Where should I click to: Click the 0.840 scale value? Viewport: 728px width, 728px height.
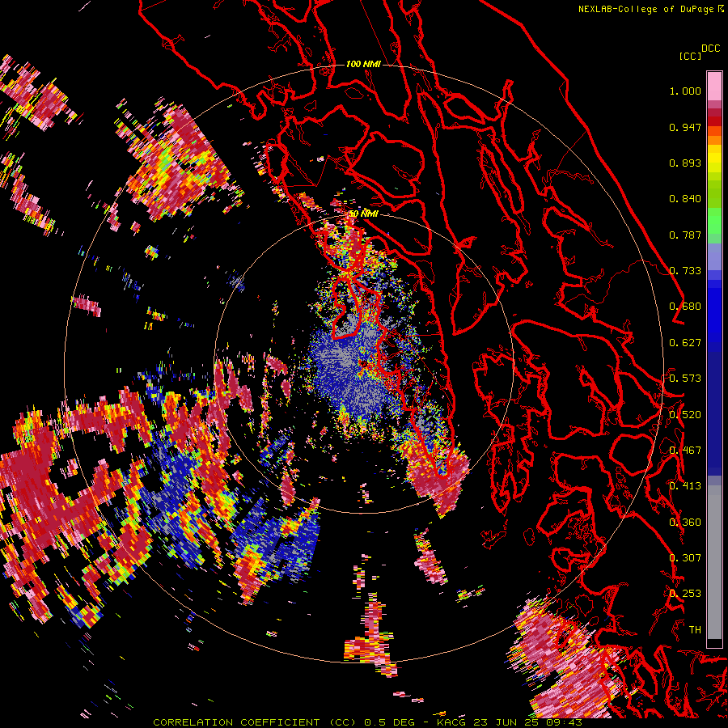(685, 199)
